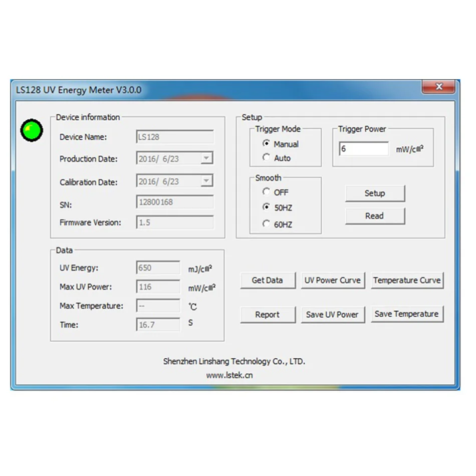
Task: Click the www.lstek.cn text
Action: pos(229,375)
